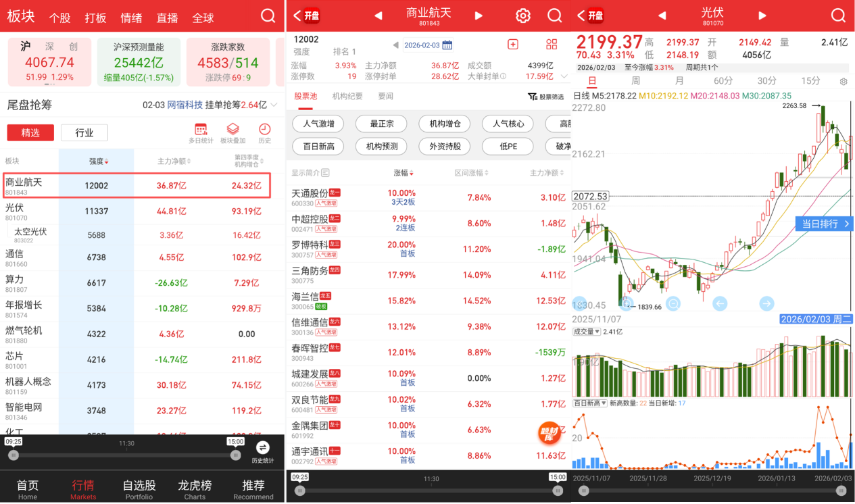Click the red plus add icon beside the date
Image resolution: width=855 pixels, height=504 pixels.
[x=512, y=45]
